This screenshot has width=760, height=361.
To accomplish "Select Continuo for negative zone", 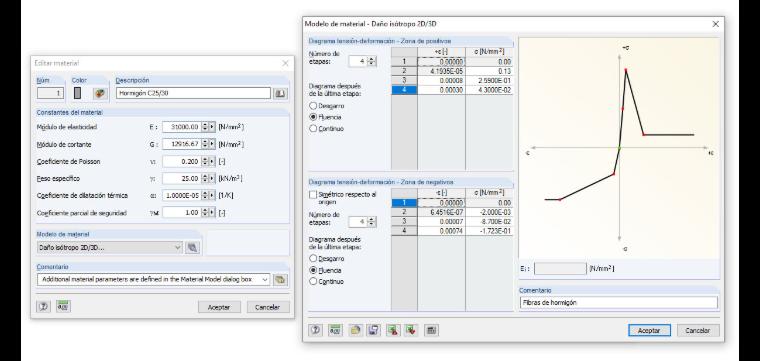I will [313, 282].
